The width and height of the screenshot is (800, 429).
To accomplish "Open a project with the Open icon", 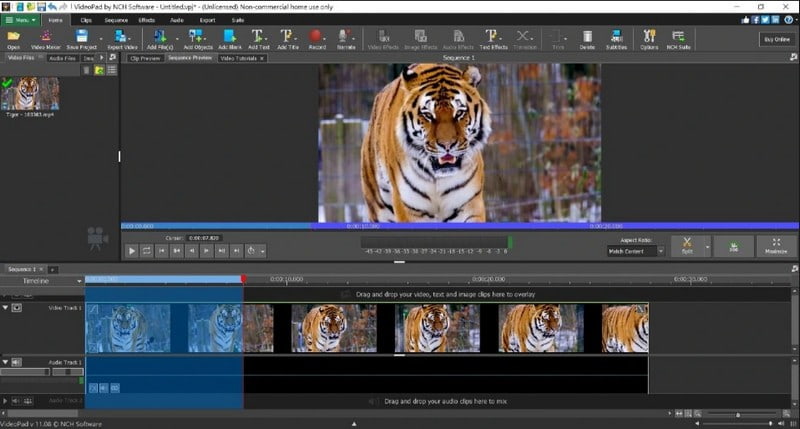I will tap(13, 39).
